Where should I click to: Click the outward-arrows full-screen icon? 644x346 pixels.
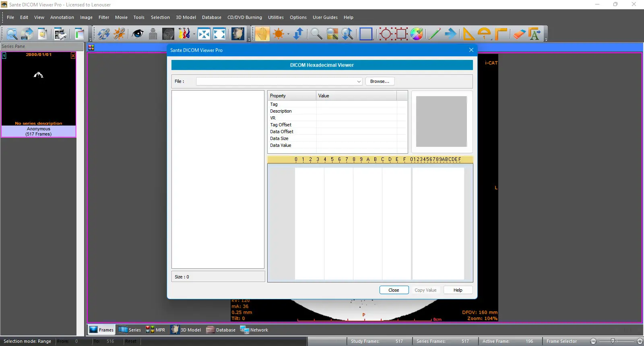coord(219,34)
